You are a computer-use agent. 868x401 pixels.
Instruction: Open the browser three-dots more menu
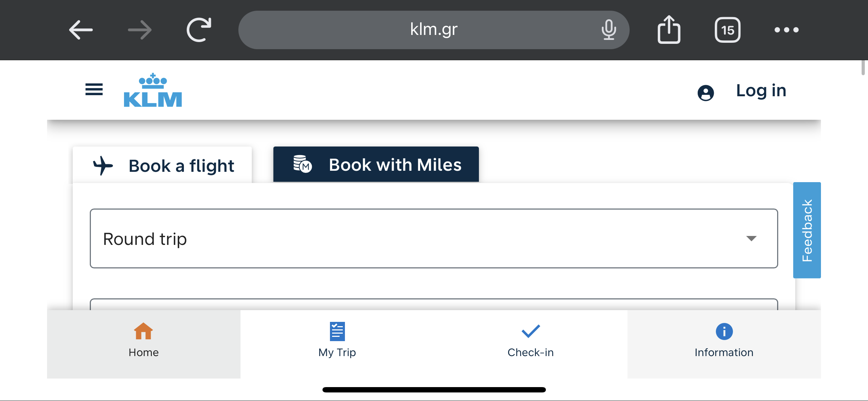coord(786,30)
